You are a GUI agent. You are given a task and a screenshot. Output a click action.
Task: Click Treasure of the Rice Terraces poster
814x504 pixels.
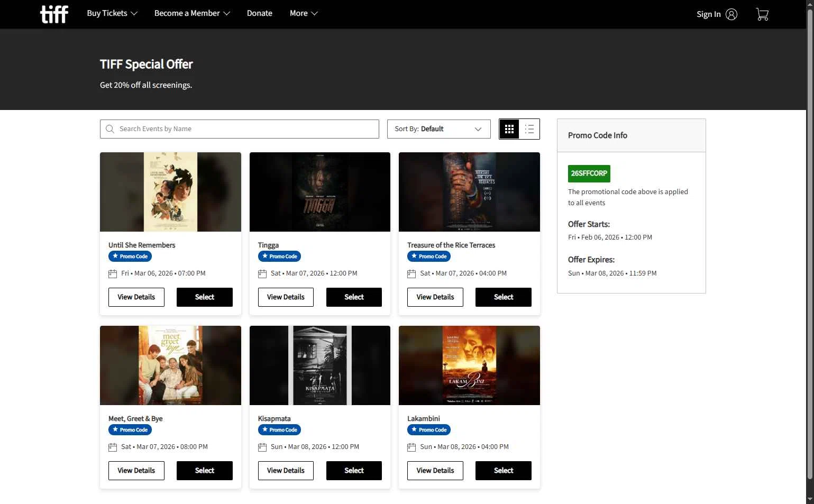coord(469,192)
